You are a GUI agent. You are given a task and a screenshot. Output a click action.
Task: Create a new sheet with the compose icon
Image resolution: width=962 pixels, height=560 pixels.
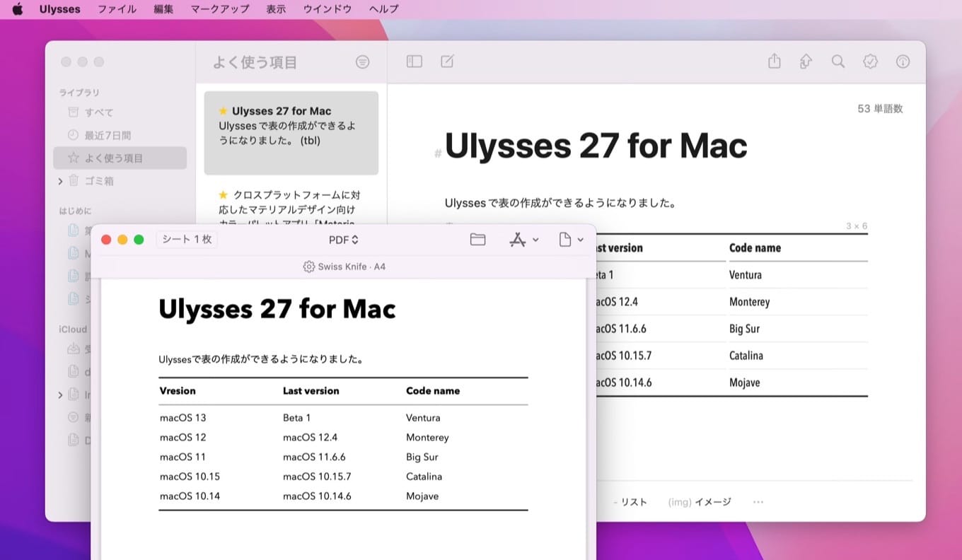(447, 62)
